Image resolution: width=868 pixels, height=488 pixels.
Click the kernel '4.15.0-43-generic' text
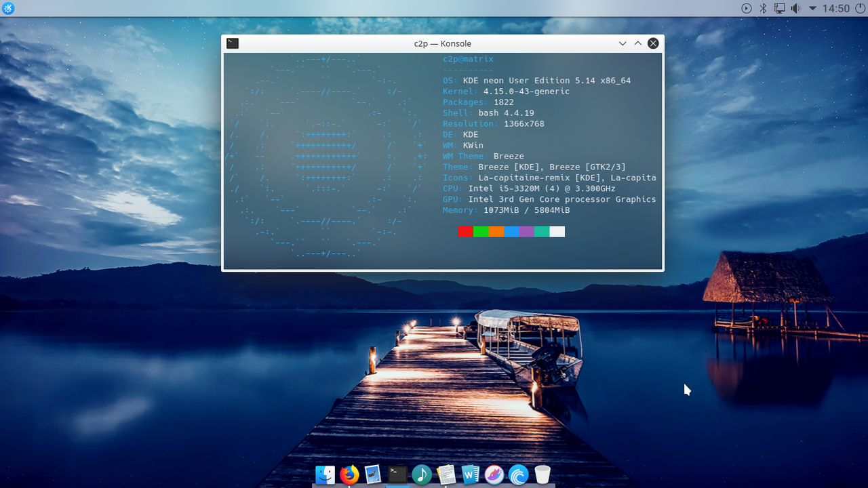pos(526,91)
